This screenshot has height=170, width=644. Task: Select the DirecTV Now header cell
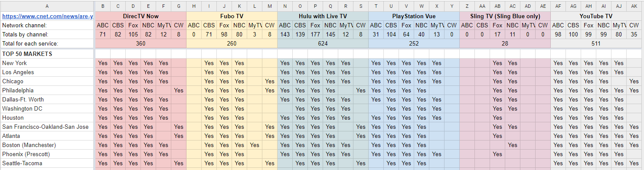pyautogui.click(x=141, y=16)
